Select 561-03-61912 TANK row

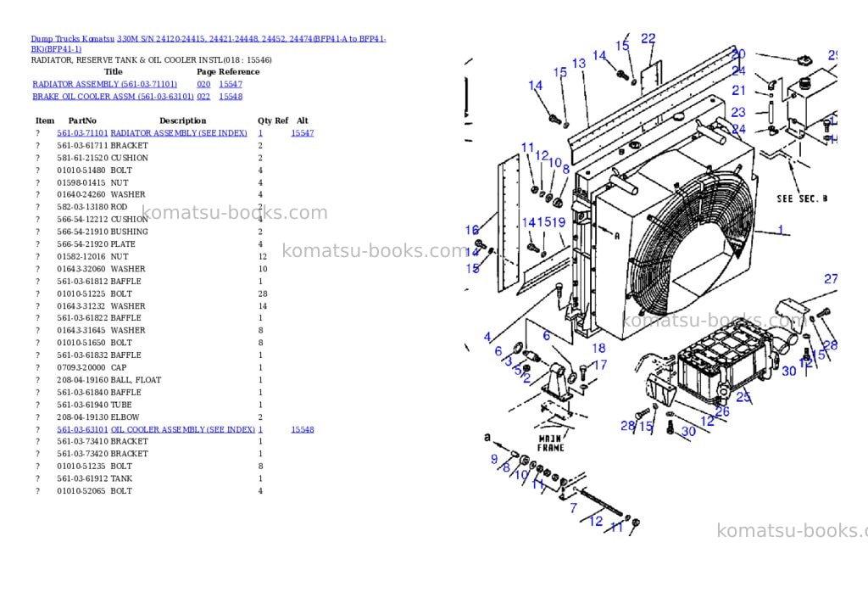click(x=149, y=478)
